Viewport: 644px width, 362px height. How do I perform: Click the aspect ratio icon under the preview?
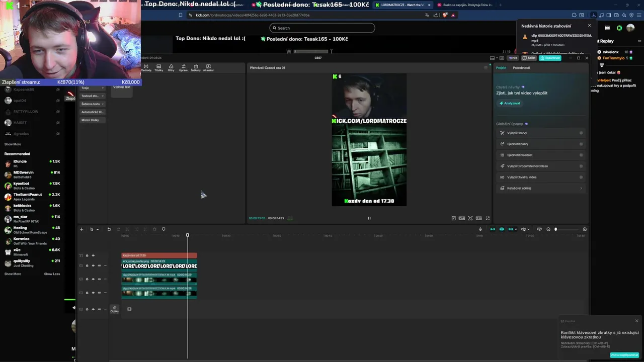pos(479,218)
